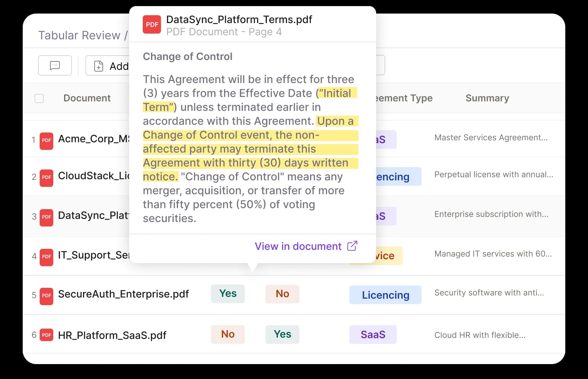Viewport: 588px width, 379px height.
Task: Select the SaaS tag on the HR_Platform row
Action: (x=373, y=334)
